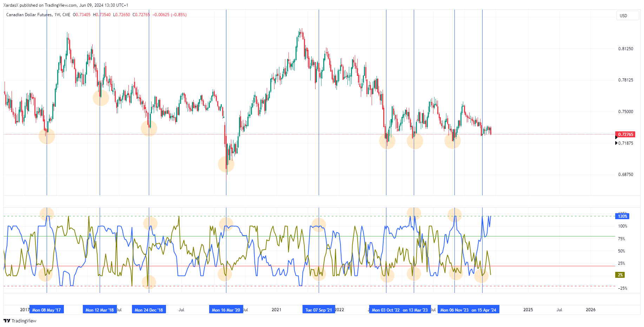644x327 pixels.
Task: Click the olive 2% indicator value label
Action: tap(620, 275)
